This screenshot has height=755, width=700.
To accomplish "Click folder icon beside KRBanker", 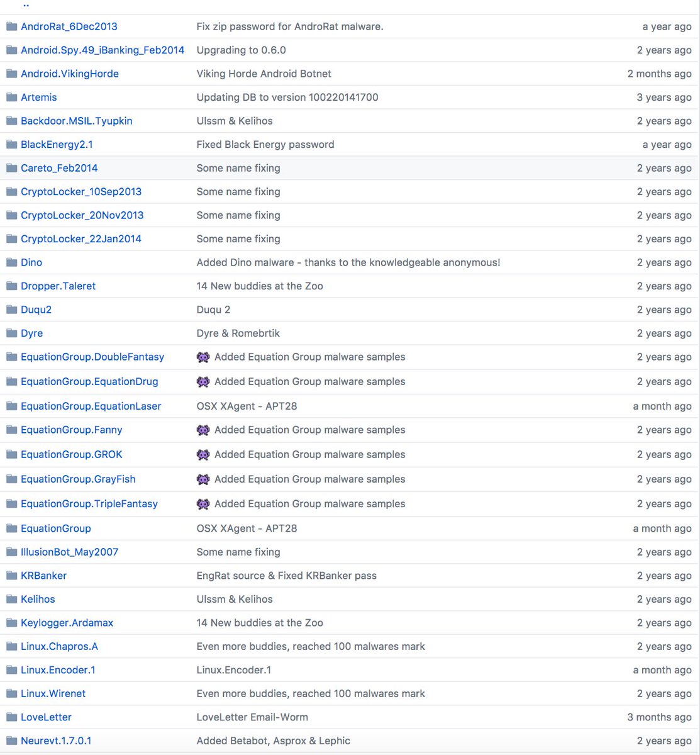I will pyautogui.click(x=11, y=575).
